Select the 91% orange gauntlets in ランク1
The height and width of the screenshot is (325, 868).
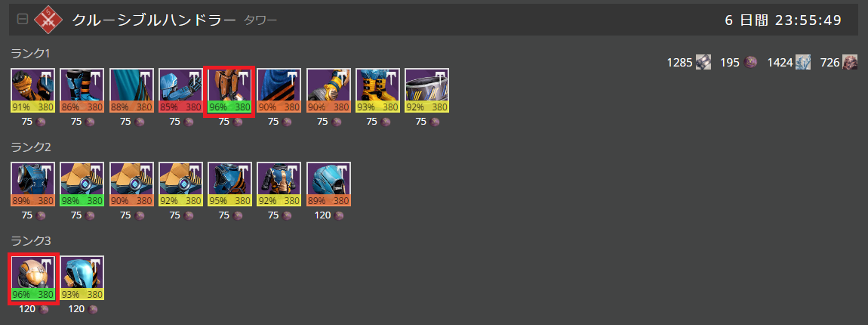click(x=32, y=91)
